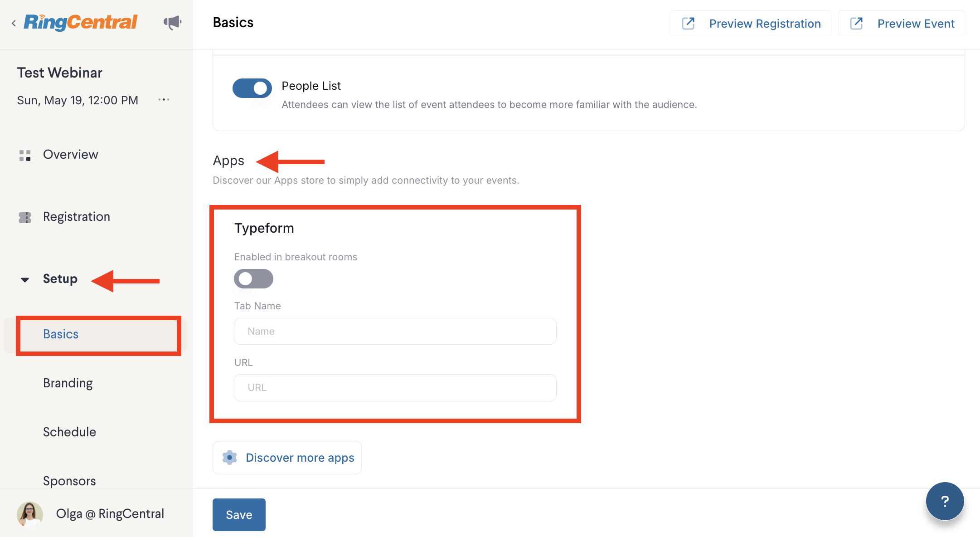Click the Typeform URL input field
Screen dimensions: 980x537
(x=395, y=388)
